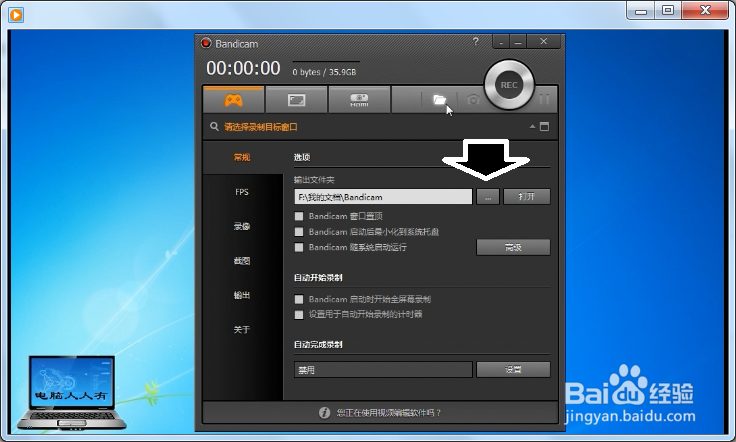Collapse panel with the small up arrow
This screenshot has width=736, height=442.
pos(532,126)
